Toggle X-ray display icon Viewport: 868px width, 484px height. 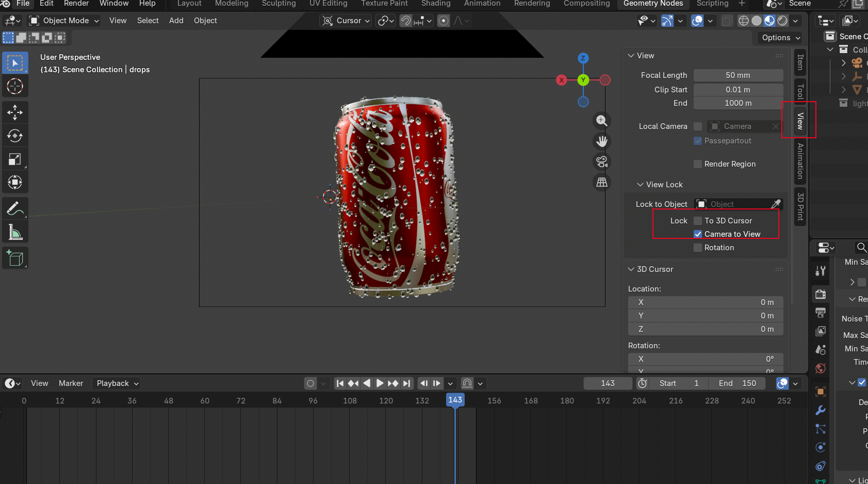[726, 21]
